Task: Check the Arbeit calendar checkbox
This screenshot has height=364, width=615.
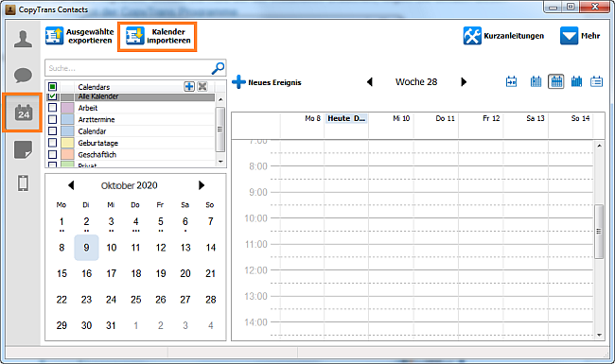Action: click(x=53, y=108)
